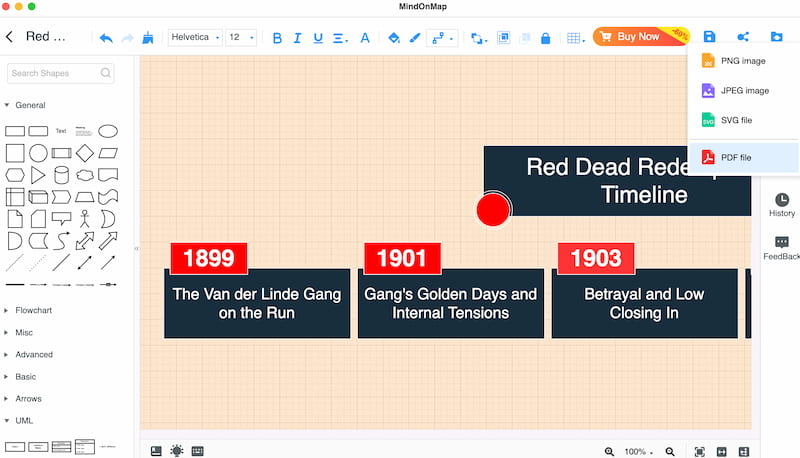Click the line color pen icon
The image size is (800, 458).
[x=415, y=38]
